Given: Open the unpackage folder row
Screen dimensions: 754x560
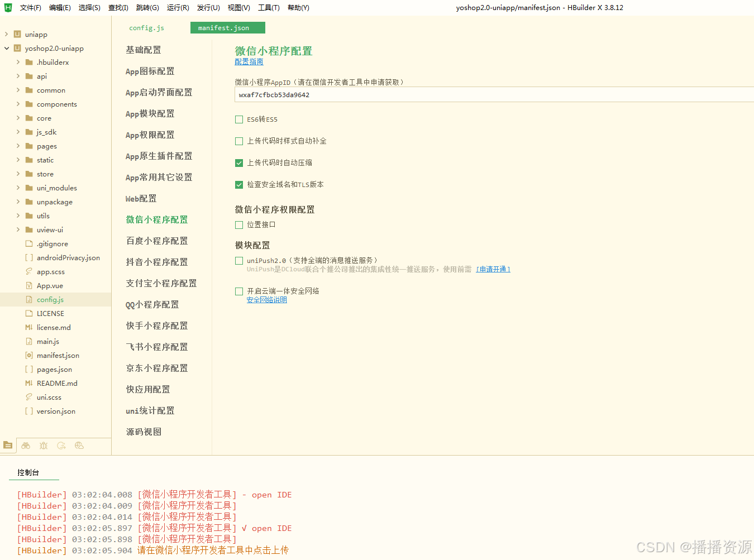Looking at the screenshot, I should (56, 202).
